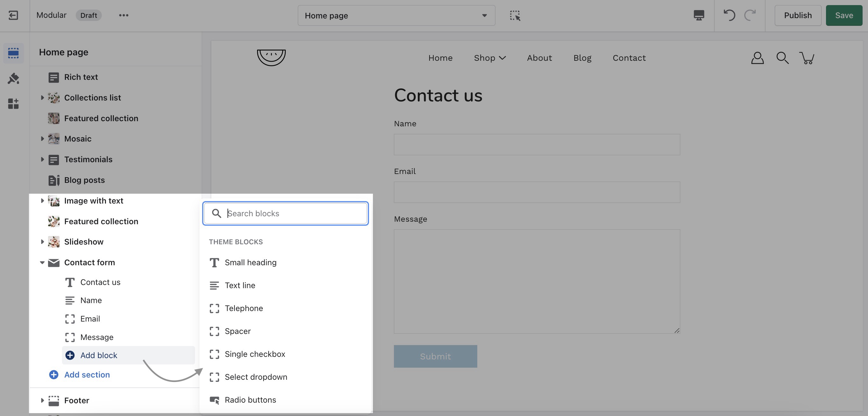Toggle the inspector selection icon
Viewport: 868px width, 416px height.
514,16
